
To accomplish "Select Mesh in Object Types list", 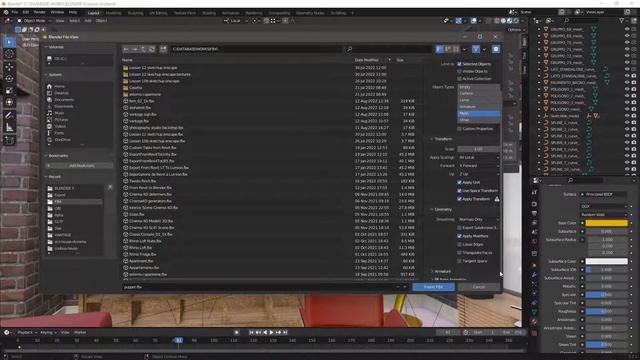I will pos(478,113).
